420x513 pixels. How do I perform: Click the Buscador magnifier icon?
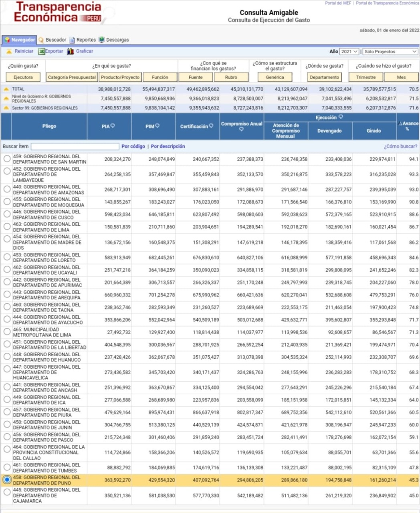pyautogui.click(x=41, y=40)
